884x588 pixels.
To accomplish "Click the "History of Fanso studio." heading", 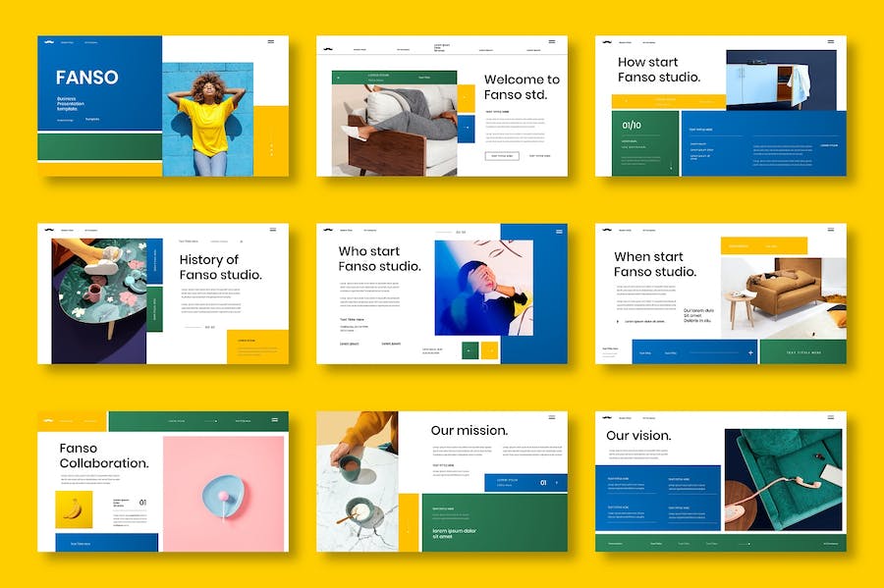I will 221,267.
